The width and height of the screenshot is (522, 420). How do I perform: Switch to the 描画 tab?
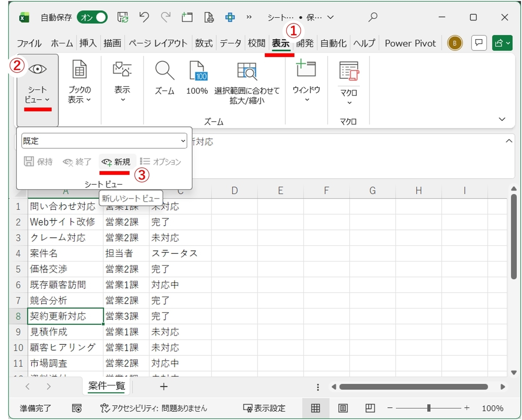(x=112, y=43)
